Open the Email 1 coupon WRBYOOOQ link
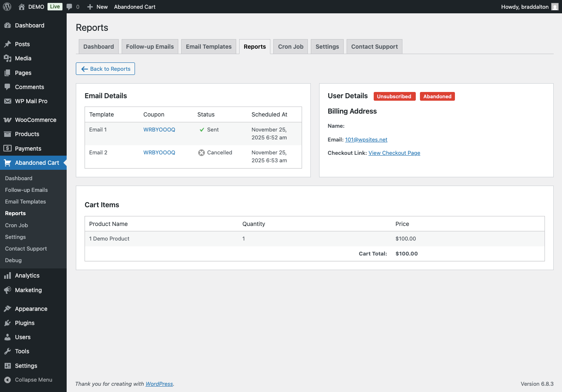The image size is (562, 392). (159, 129)
